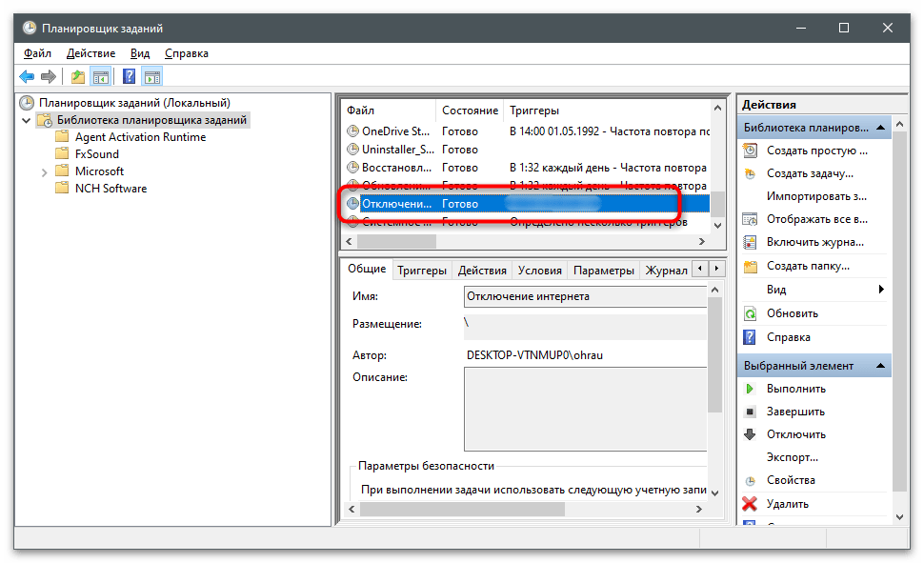Click inside the Имя field
The height and width of the screenshot is (563, 924).
[585, 296]
